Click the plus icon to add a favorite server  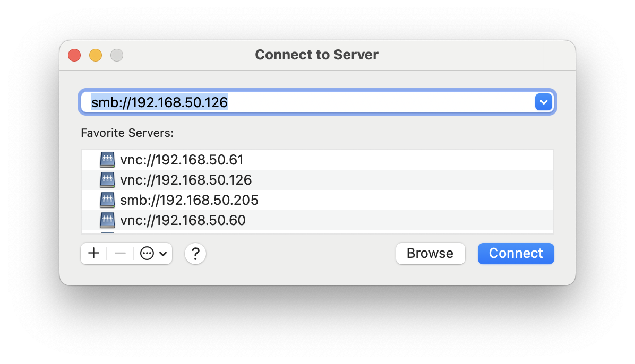pyautogui.click(x=93, y=253)
